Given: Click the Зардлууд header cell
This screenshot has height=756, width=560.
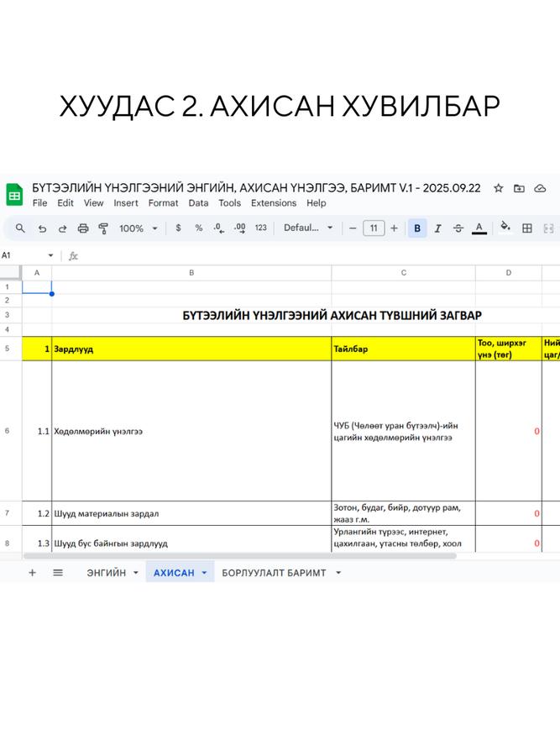Looking at the screenshot, I should (191, 349).
